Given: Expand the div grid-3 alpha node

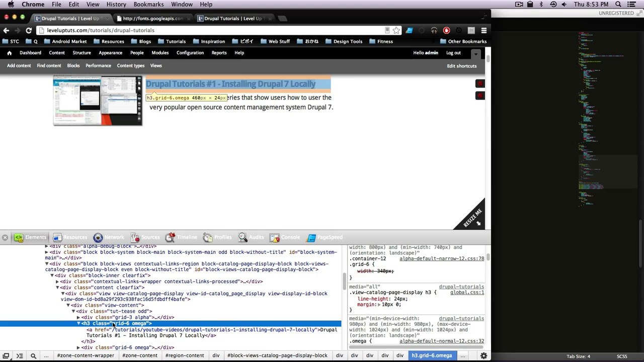Looking at the screenshot, I should click(x=78, y=317).
